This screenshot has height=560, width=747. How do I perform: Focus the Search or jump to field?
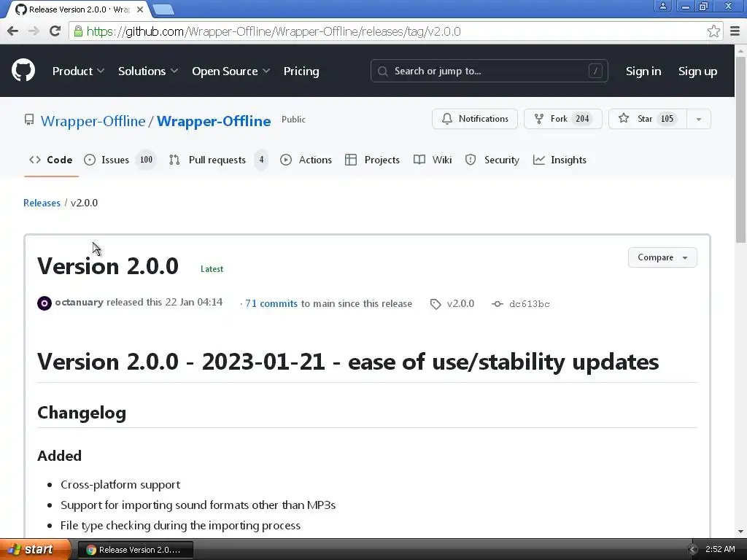[489, 71]
